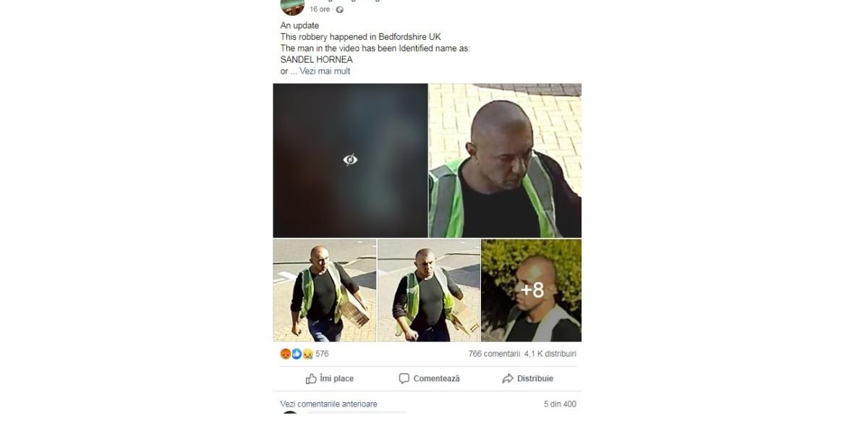Open the 16 ore timestamp link
Screen dimensions: 868x434
tap(320, 9)
